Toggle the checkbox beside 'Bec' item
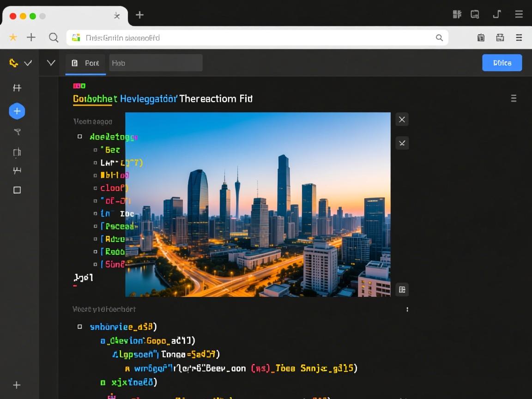This screenshot has width=532, height=399. click(x=96, y=150)
